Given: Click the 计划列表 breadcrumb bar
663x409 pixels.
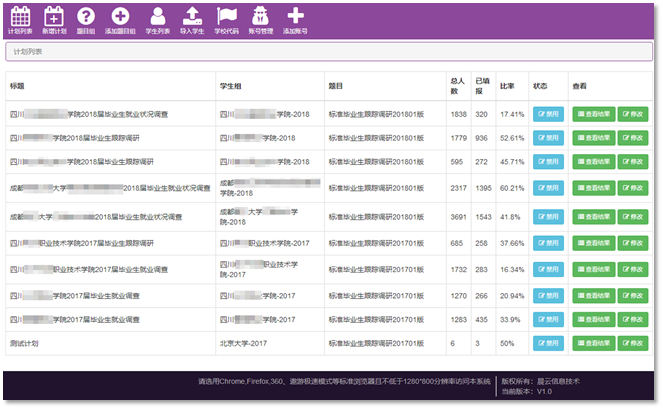Looking at the screenshot, I should [x=330, y=50].
